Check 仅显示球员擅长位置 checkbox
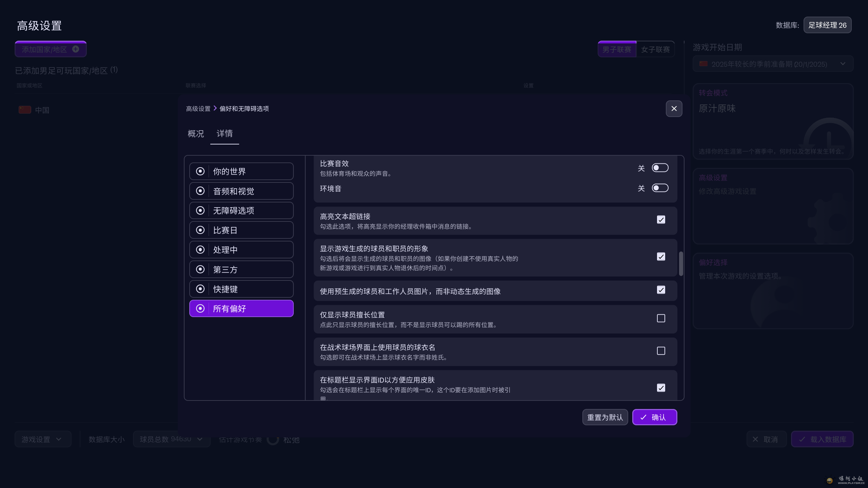The width and height of the screenshot is (868, 488). (x=661, y=318)
